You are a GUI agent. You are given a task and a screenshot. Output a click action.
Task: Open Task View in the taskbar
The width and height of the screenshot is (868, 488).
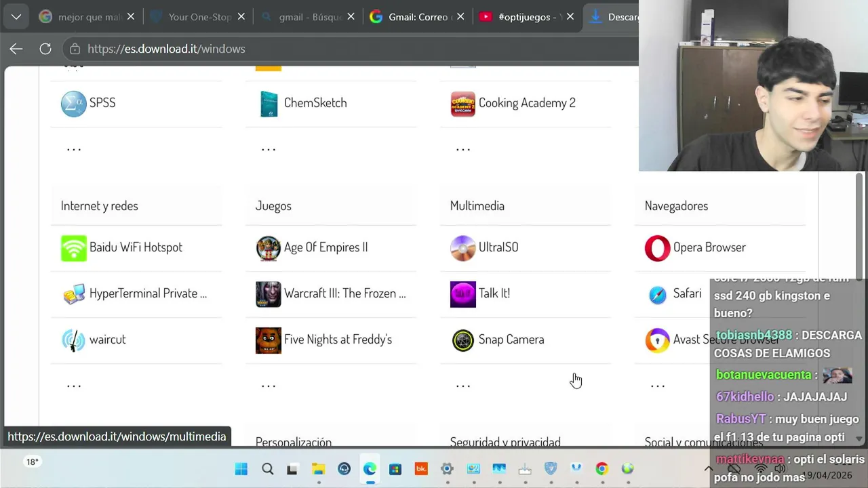(292, 469)
